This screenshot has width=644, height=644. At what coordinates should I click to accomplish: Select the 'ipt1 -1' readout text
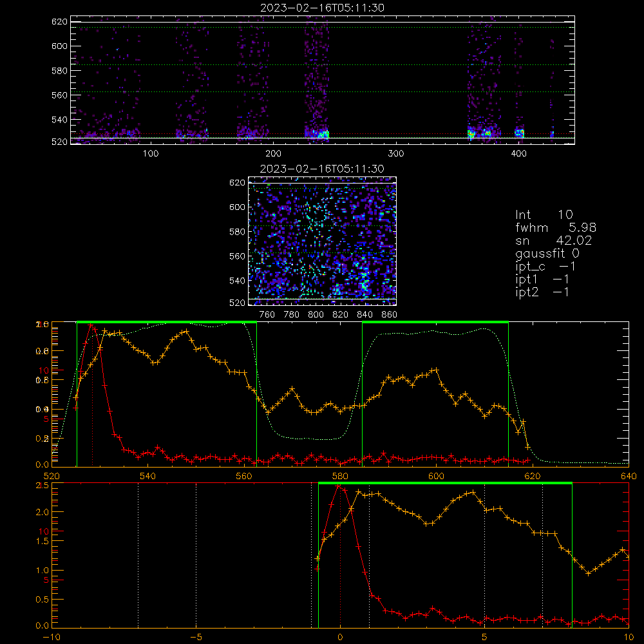(542, 279)
